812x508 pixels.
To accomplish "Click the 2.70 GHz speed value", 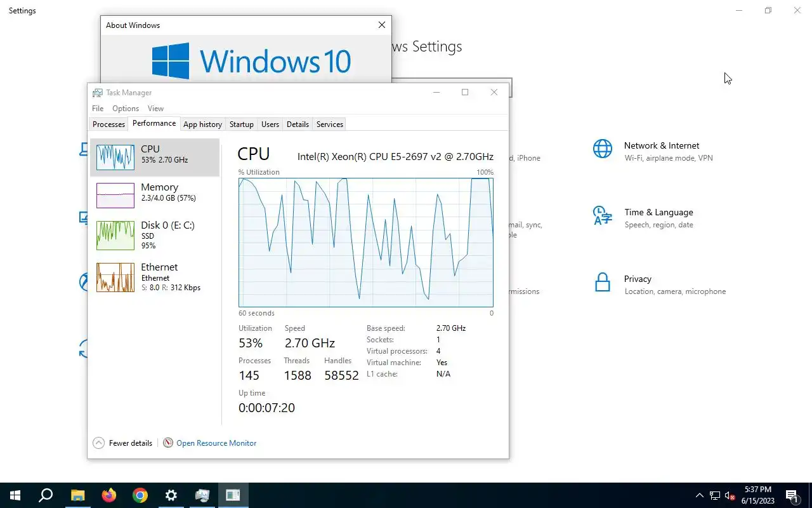I will point(310,343).
